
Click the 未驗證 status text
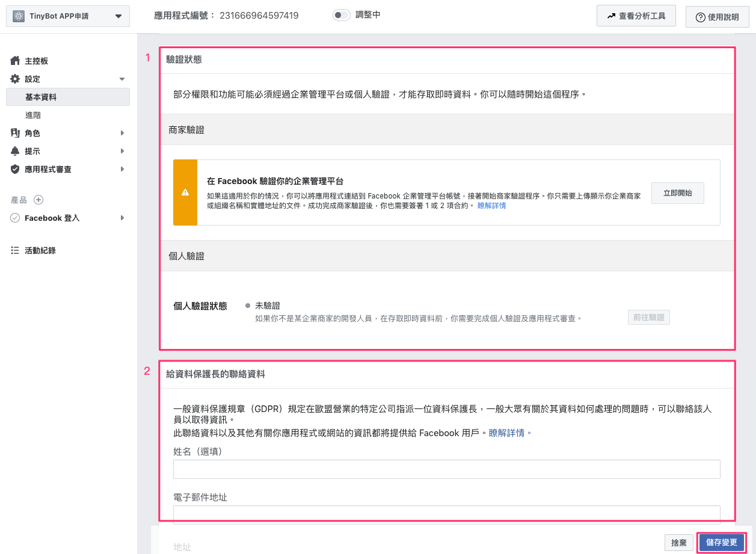(x=268, y=306)
